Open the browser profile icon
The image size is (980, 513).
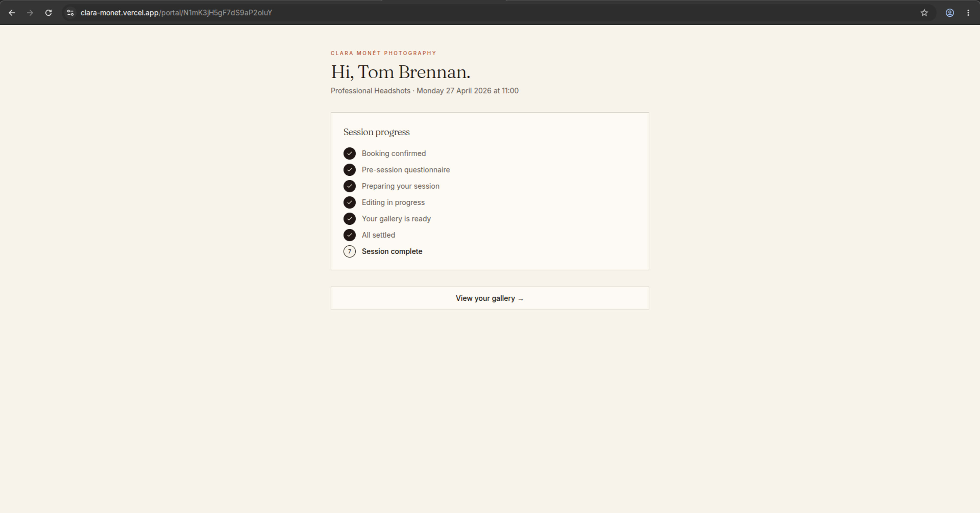coord(950,13)
